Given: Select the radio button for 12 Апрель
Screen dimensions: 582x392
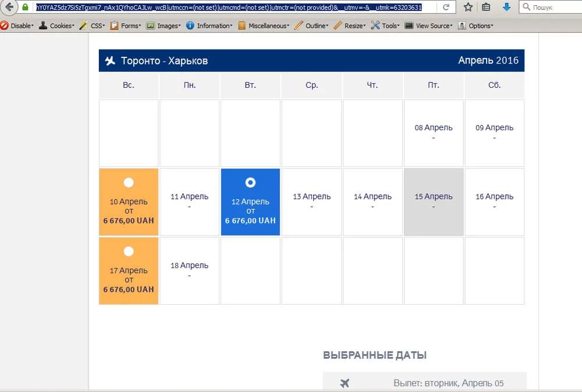Looking at the screenshot, I should point(250,183).
